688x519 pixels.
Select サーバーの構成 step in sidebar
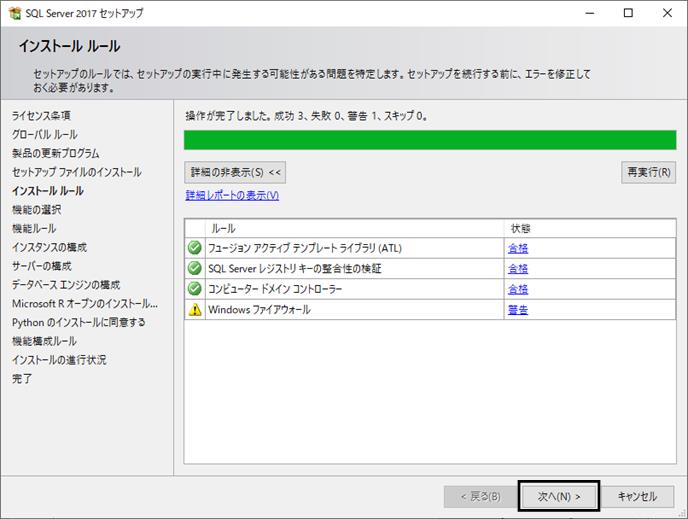[42, 266]
